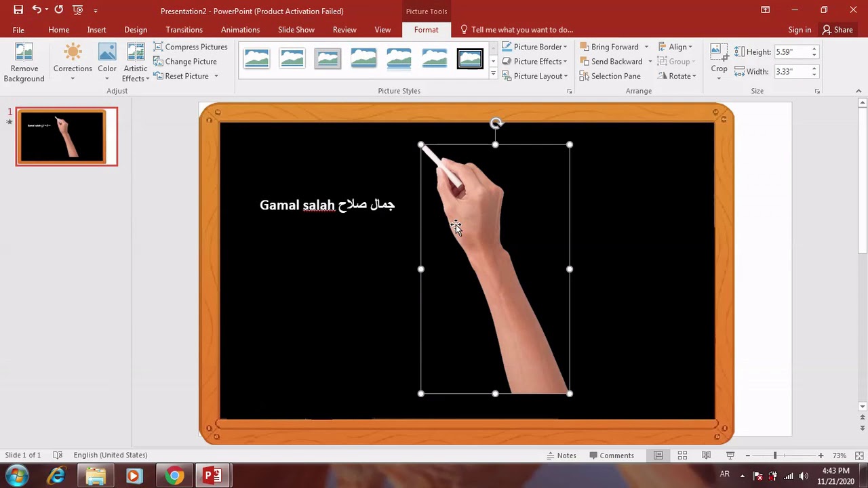Select slide 1 thumbnail in panel
Screen dimensions: 868x488
(66, 136)
